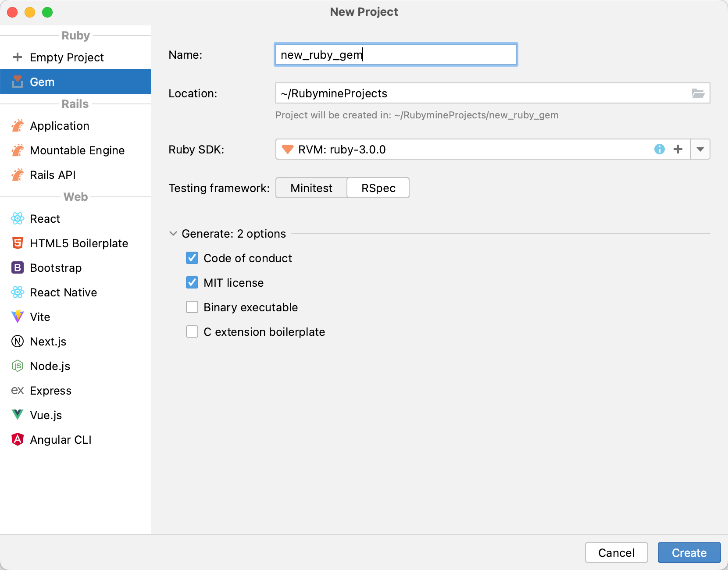Select the Rails Application icon
The height and width of the screenshot is (570, 728).
18,126
